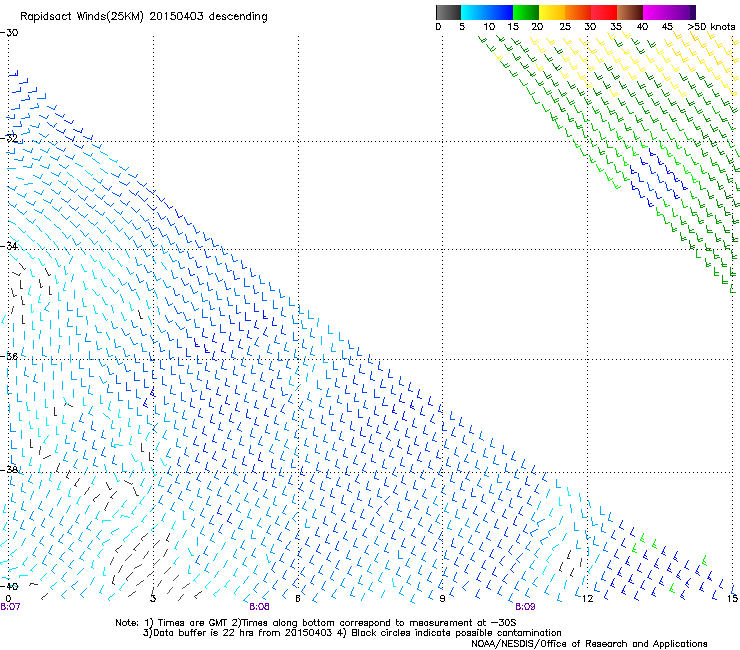Click the yellow 20-25 knots legend segment

[x=552, y=12]
